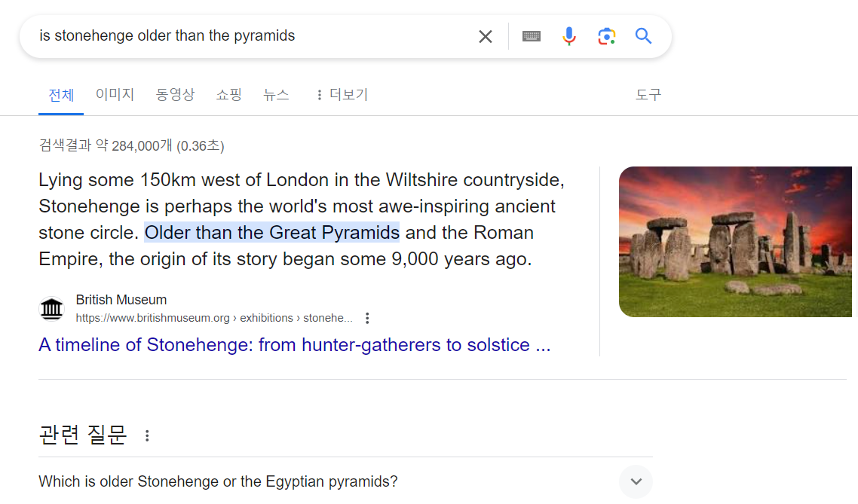
Task: Submit the search with the magnifier icon
Action: [644, 36]
